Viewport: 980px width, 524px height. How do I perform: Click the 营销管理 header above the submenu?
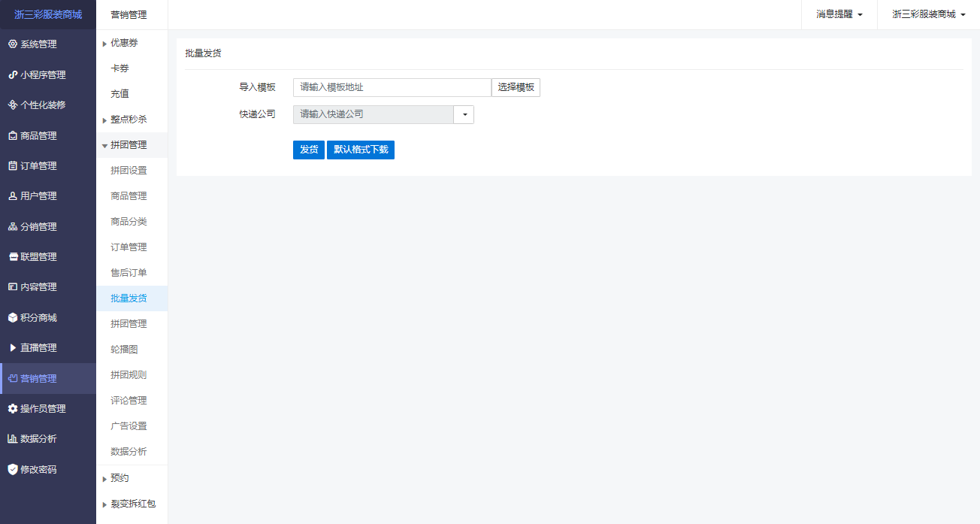pyautogui.click(x=129, y=14)
